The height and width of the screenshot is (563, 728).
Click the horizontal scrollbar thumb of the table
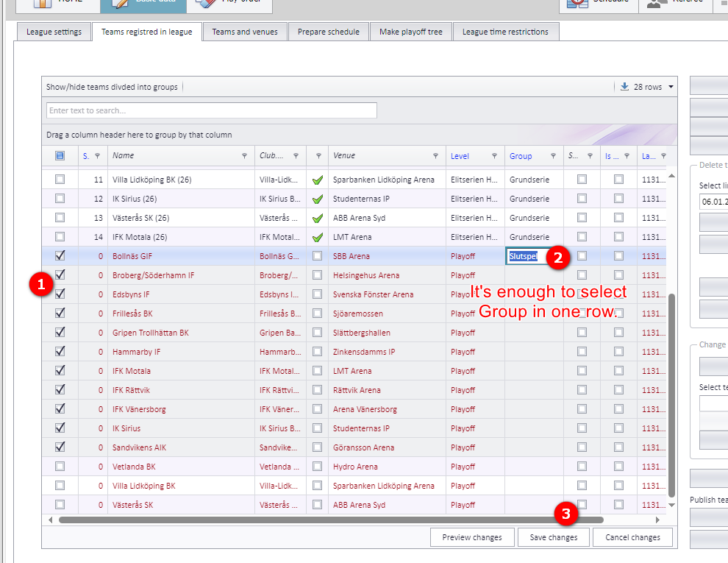pos(331,520)
